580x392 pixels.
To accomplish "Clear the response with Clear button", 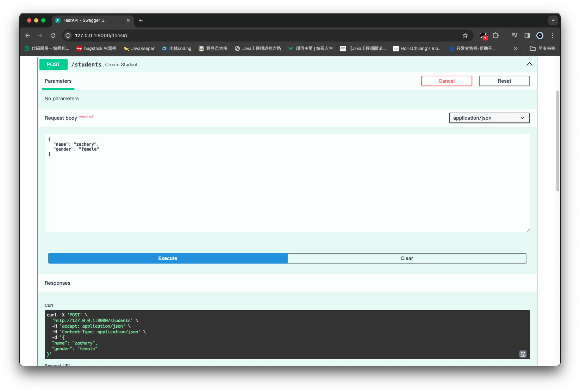I will click(407, 258).
